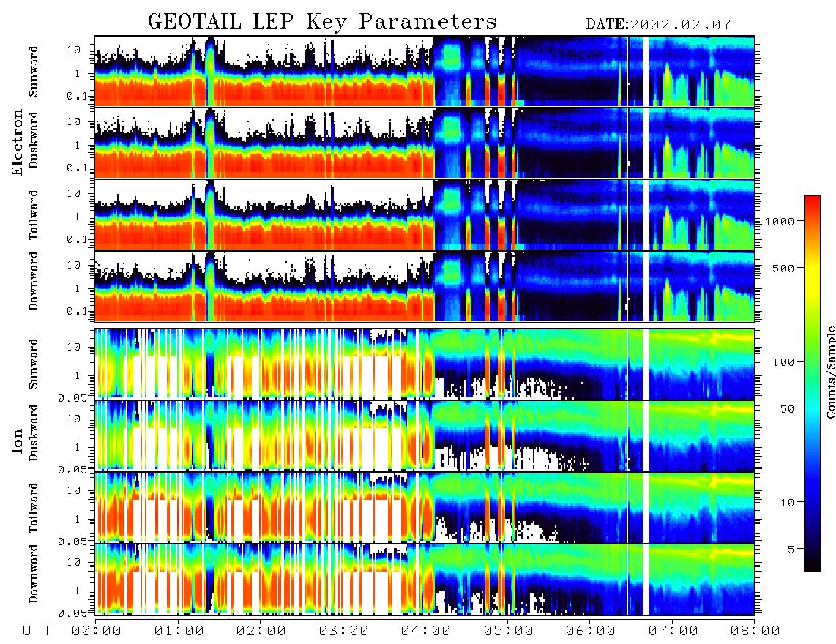Viewport: 836px width, 644px height.
Task: Click the 50 colorbar tick label
Action: 787,409
